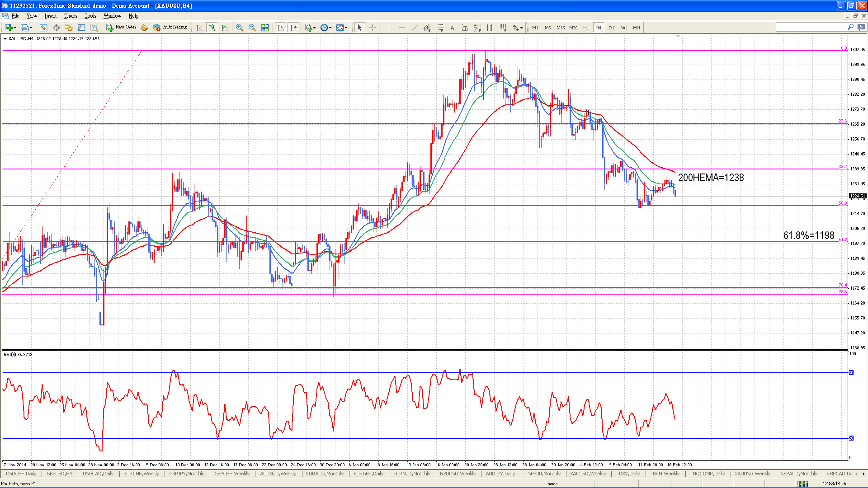Viewport: 868px width, 488px height.
Task: Zoom out of the chart
Action: [252, 28]
